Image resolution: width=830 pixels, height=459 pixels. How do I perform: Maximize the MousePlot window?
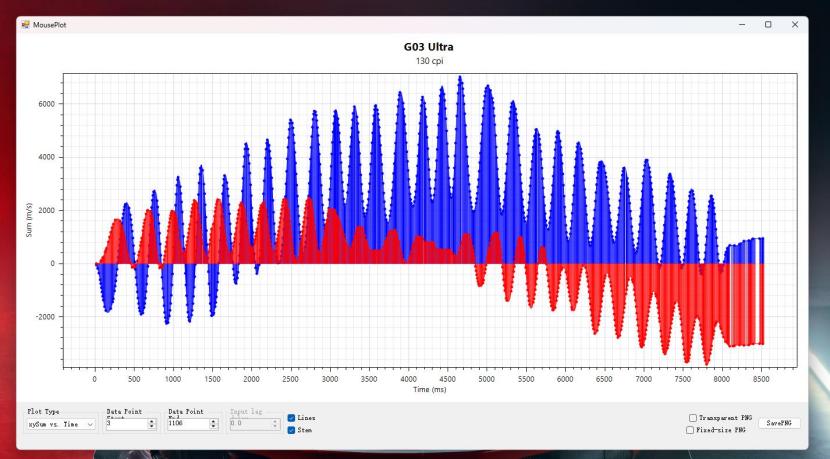click(x=768, y=24)
